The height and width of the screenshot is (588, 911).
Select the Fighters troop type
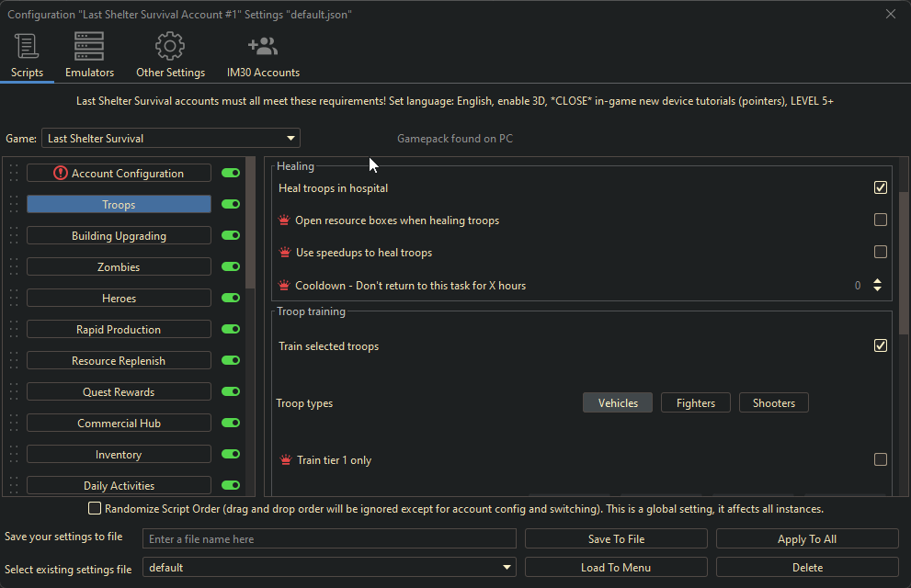pos(695,402)
